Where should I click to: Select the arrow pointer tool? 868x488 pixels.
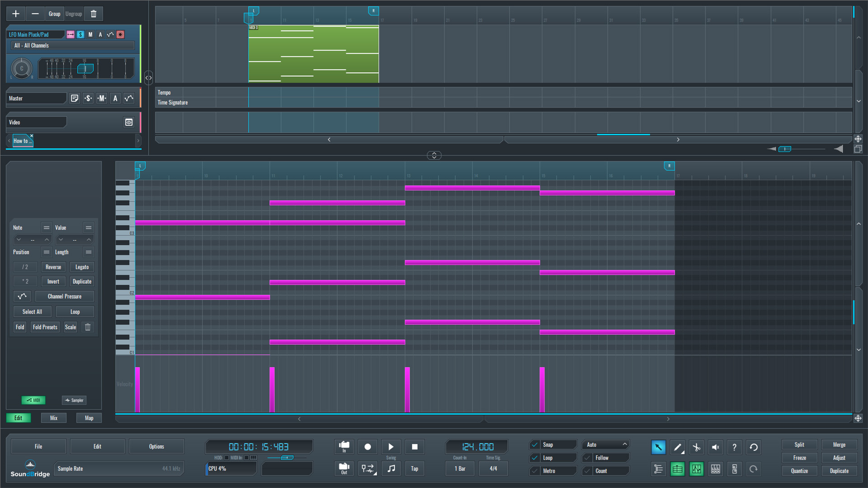click(658, 447)
